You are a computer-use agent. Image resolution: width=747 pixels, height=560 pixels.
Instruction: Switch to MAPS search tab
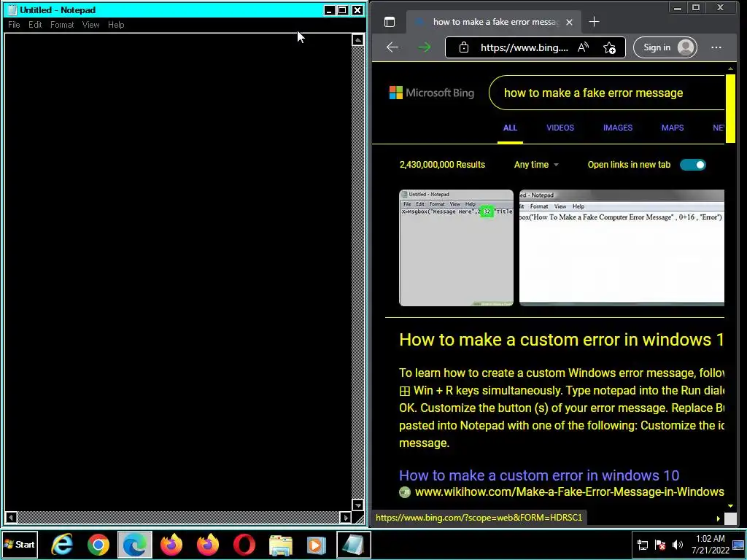click(672, 128)
